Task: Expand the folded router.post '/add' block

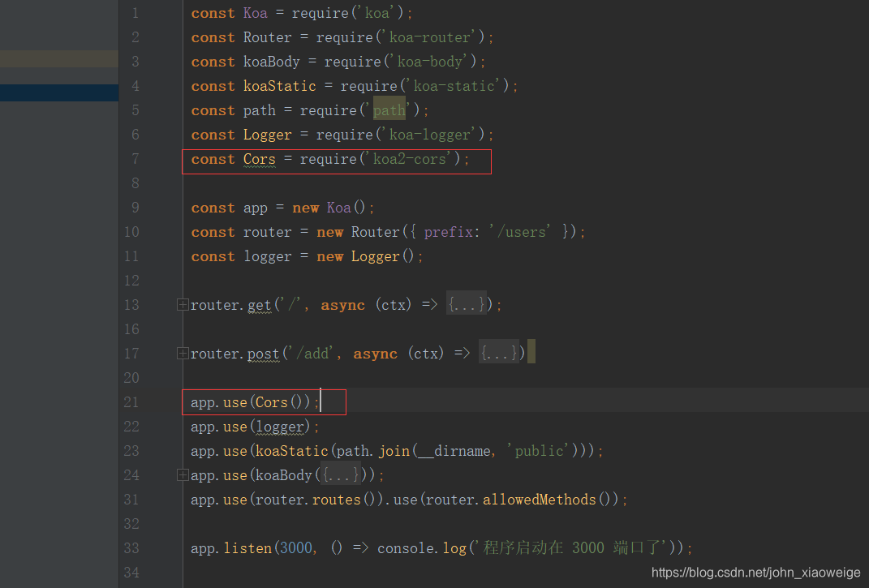Action: (x=183, y=353)
